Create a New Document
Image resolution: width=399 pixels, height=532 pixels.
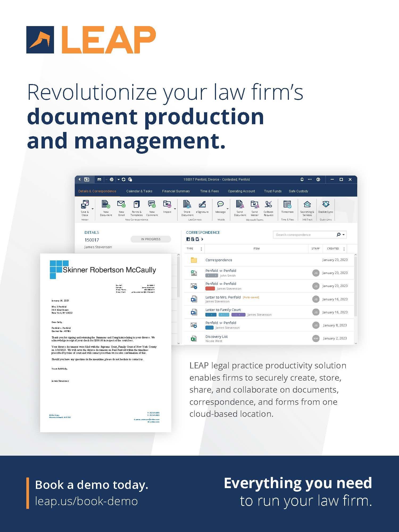(106, 208)
